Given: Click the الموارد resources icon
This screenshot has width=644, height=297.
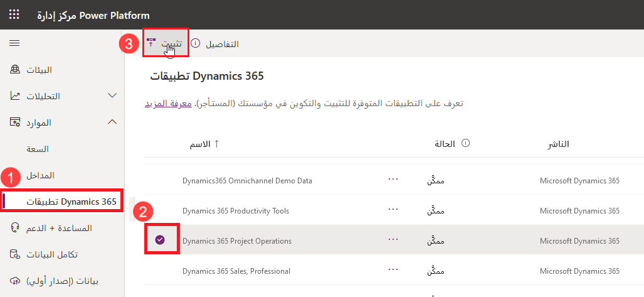Looking at the screenshot, I should (x=14, y=122).
